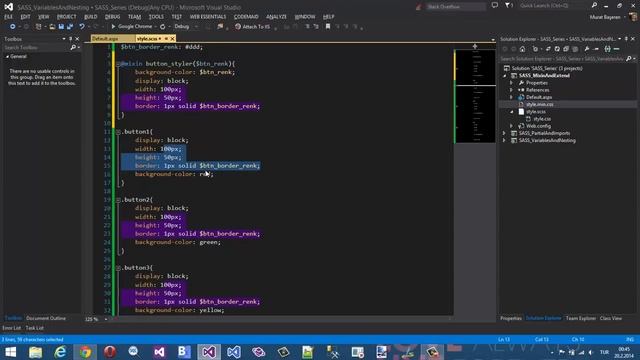Click the Save All icon
The height and width of the screenshot is (360, 640).
point(70,27)
